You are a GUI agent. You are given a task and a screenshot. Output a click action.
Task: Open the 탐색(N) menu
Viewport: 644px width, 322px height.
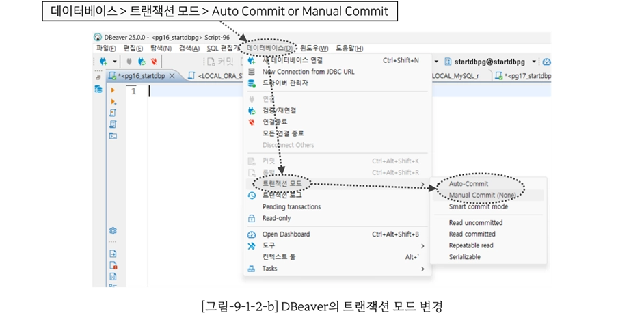(161, 48)
